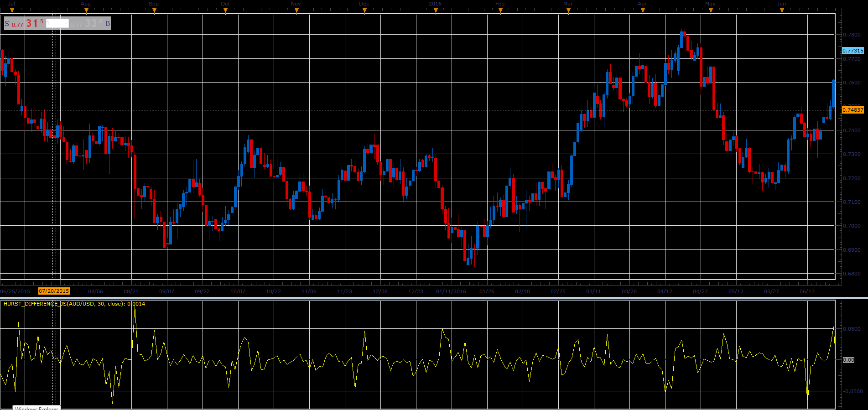Viewport: 868px width, 410px height.
Task: Click the Jun month marker triangle
Action: click(x=782, y=10)
